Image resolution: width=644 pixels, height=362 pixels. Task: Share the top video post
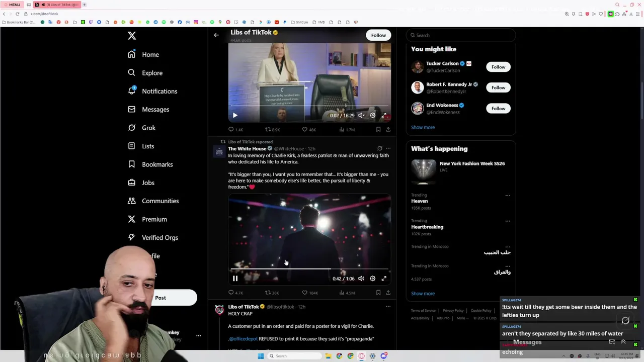(388, 129)
